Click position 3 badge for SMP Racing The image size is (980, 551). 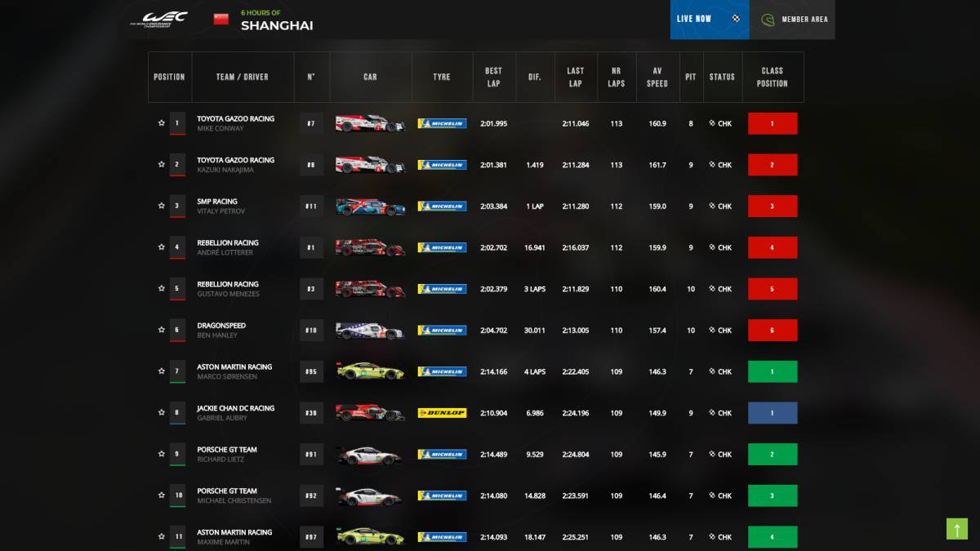tap(177, 207)
